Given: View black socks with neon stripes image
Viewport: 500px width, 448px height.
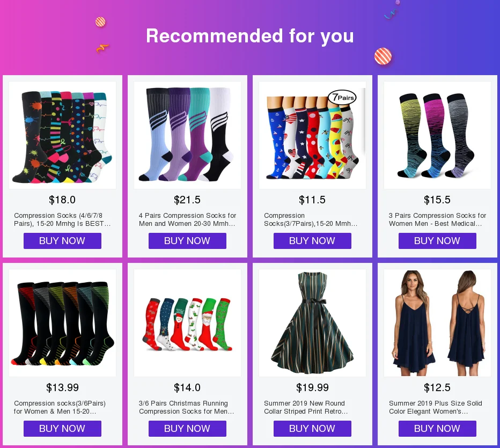Looking at the screenshot, I should click(x=62, y=323).
